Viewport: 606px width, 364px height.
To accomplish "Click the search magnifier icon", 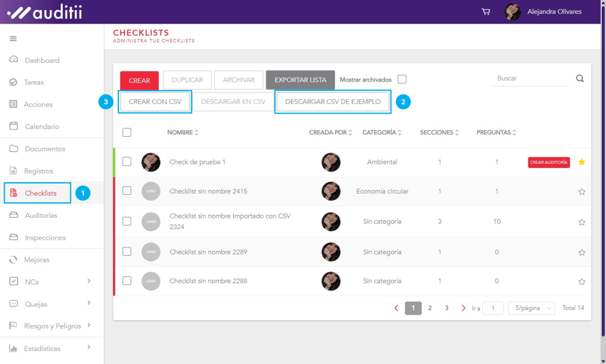I will [580, 79].
